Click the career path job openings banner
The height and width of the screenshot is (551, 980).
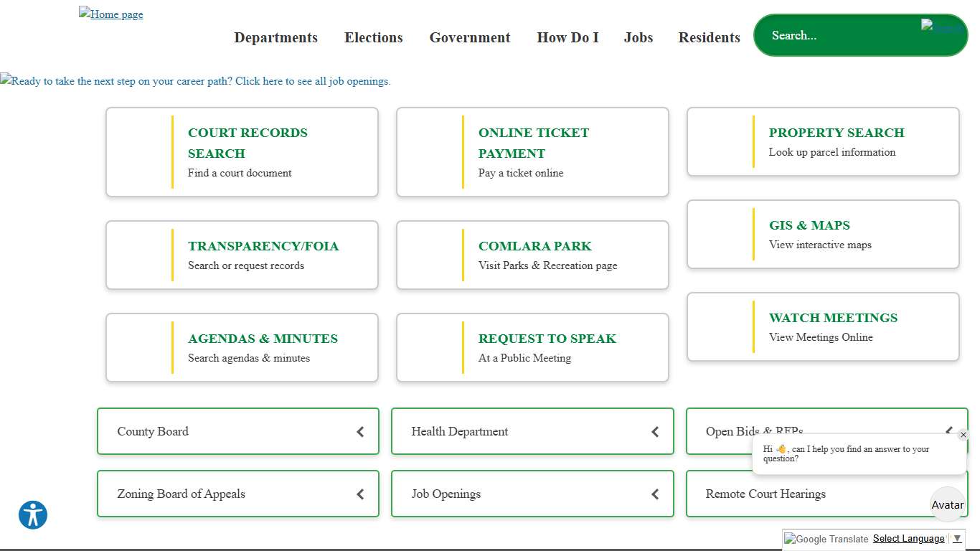coord(195,81)
